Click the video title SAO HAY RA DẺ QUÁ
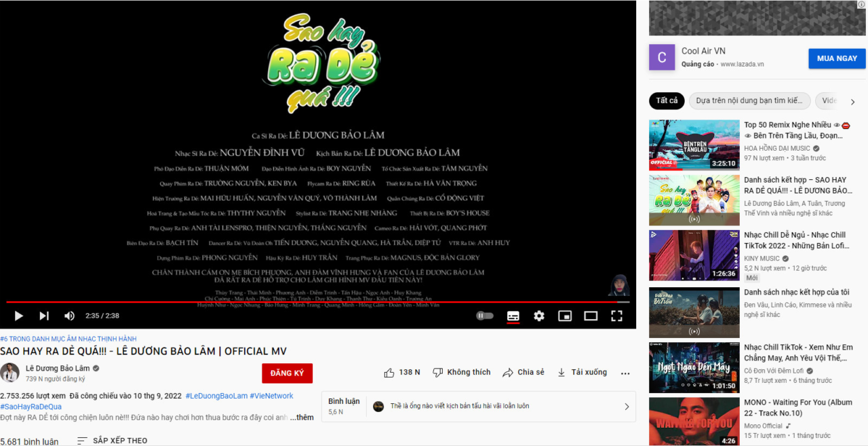 tap(143, 351)
